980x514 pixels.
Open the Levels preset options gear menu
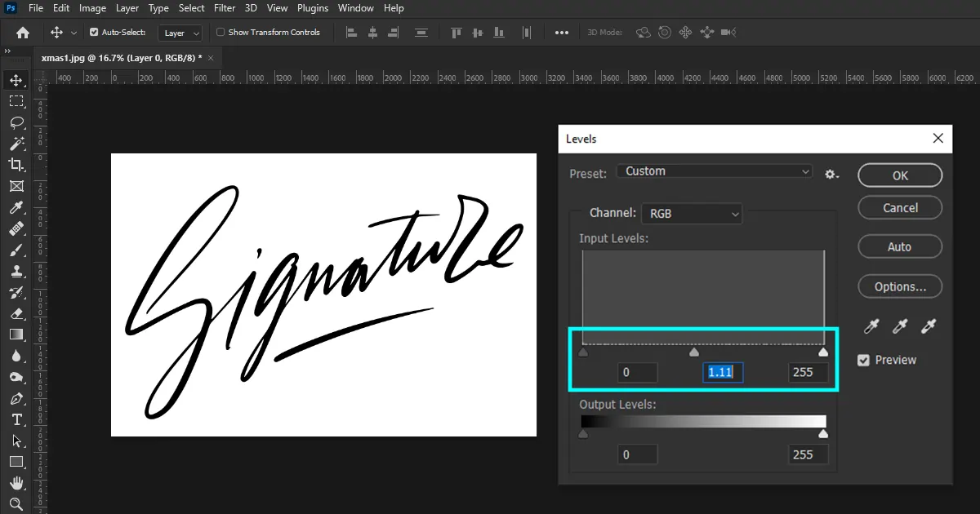(831, 174)
